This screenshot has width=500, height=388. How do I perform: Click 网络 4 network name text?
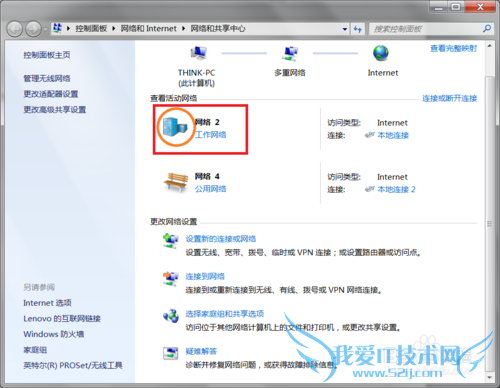coord(207,176)
